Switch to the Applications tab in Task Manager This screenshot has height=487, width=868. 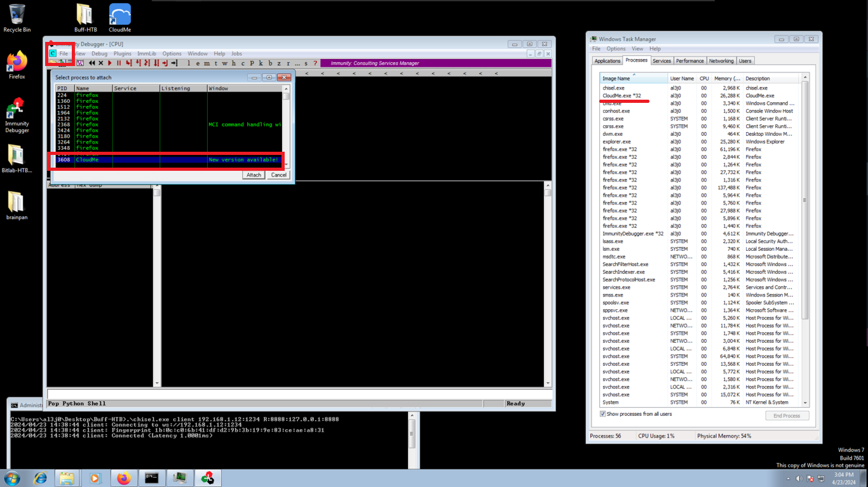pos(607,61)
